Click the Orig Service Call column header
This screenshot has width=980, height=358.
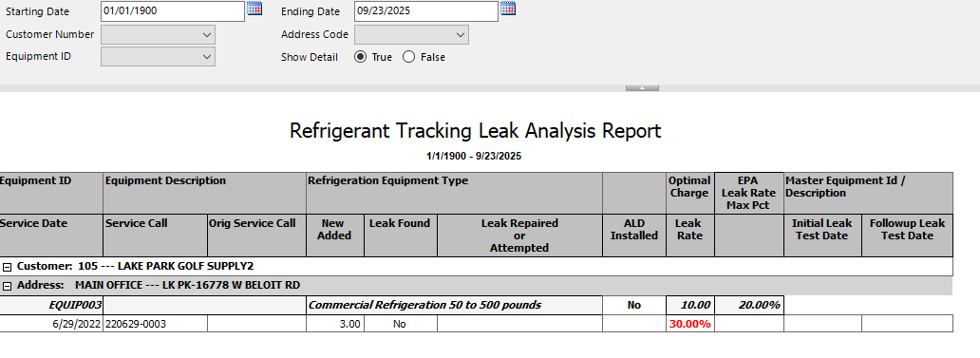[x=256, y=235]
